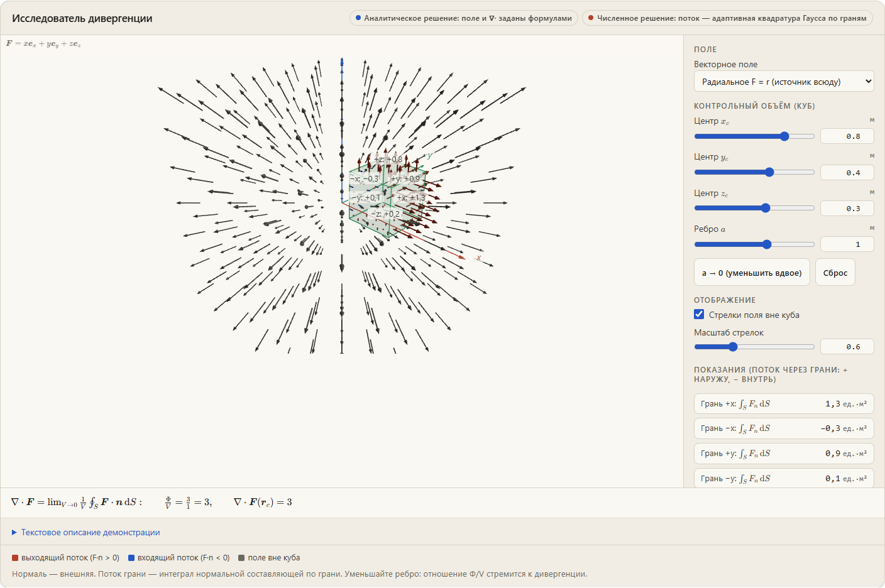Image resolution: width=885 pixels, height=588 pixels.
Task: Click the "−y: +0,1" cube face label
Action: coord(366,198)
